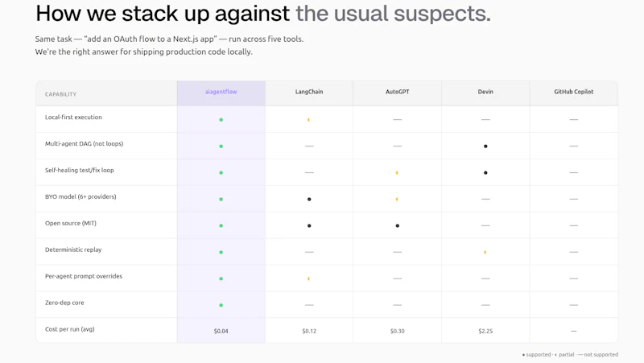Click the $0.12 LangChain cost value
Screen dimensions: 644x363
tap(309, 331)
